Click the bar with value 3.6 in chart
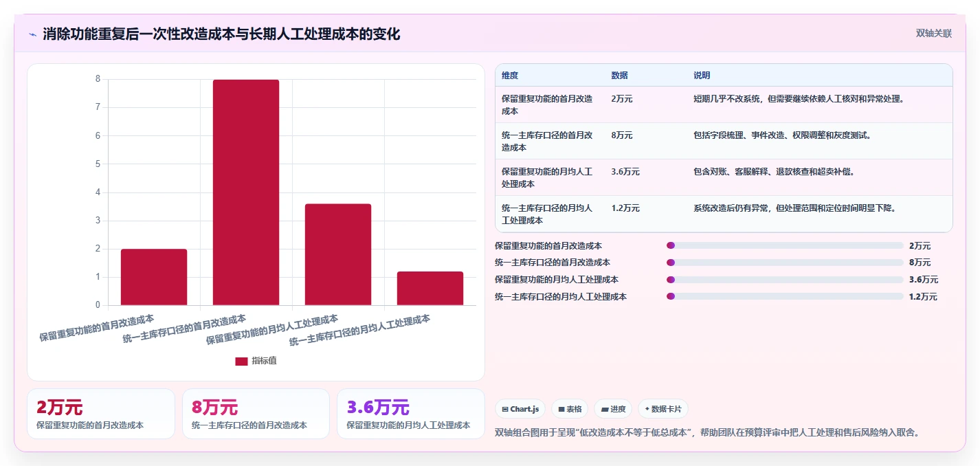The height and width of the screenshot is (466, 980). point(338,254)
